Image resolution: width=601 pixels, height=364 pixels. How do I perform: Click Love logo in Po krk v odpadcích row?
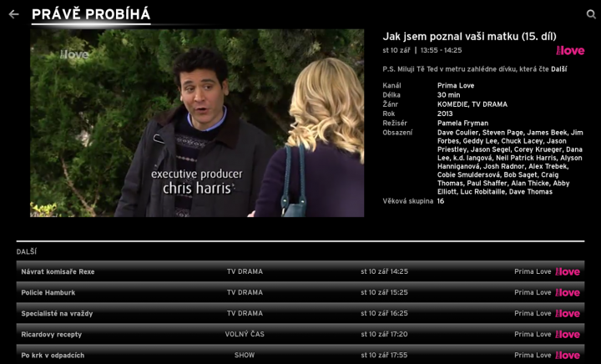[x=568, y=355]
